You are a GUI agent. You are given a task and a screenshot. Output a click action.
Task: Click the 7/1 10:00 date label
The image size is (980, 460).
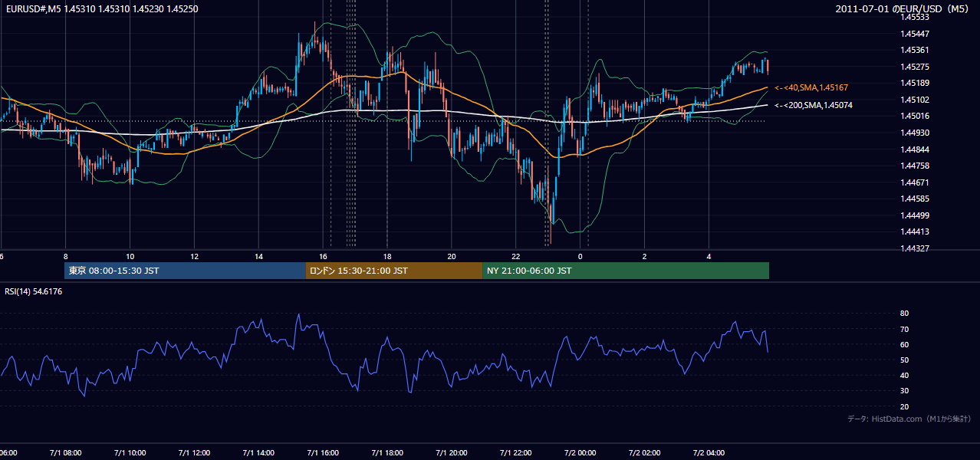click(130, 453)
